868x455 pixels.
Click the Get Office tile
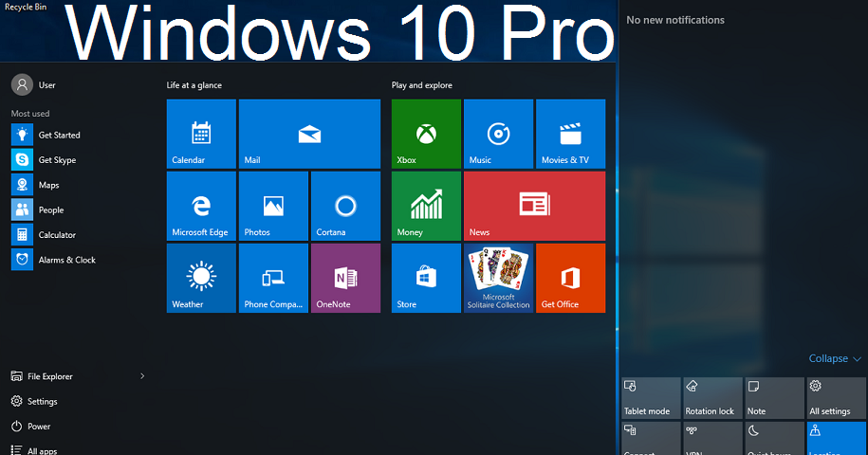click(571, 278)
